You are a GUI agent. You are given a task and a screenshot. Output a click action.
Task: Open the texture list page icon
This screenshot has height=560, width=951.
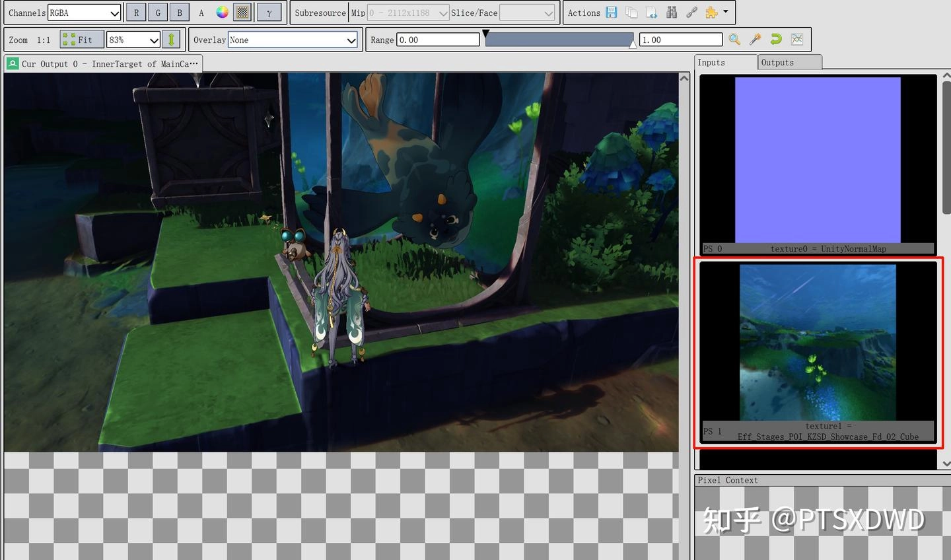point(651,13)
